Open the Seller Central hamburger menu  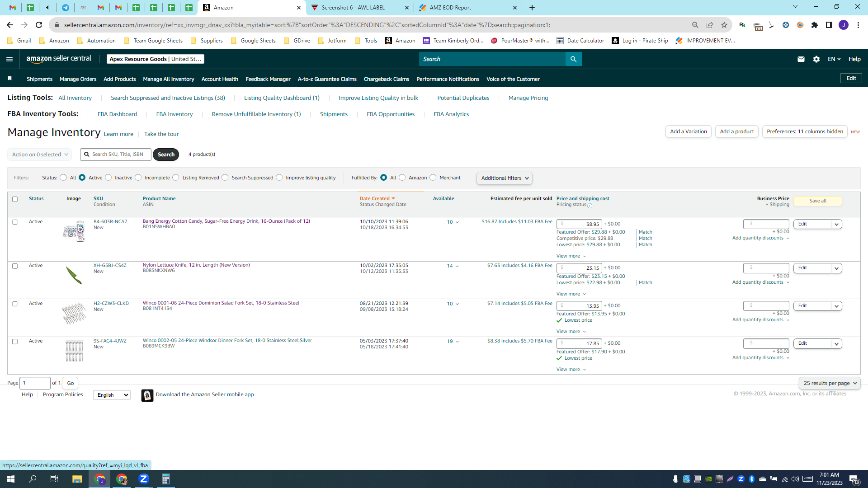coord(9,59)
